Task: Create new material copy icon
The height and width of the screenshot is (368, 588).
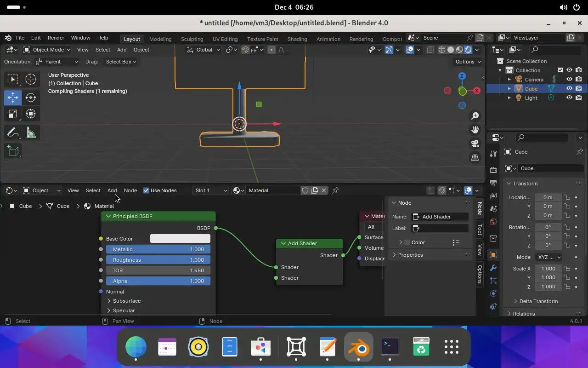Action: tap(315, 190)
